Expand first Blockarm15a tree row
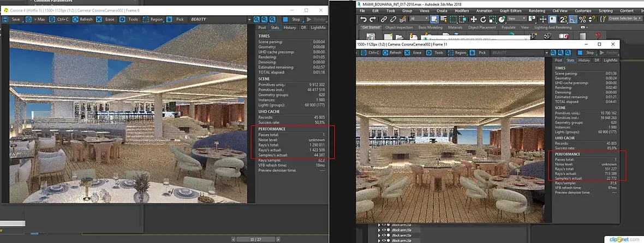644x243 pixels. coord(379,226)
